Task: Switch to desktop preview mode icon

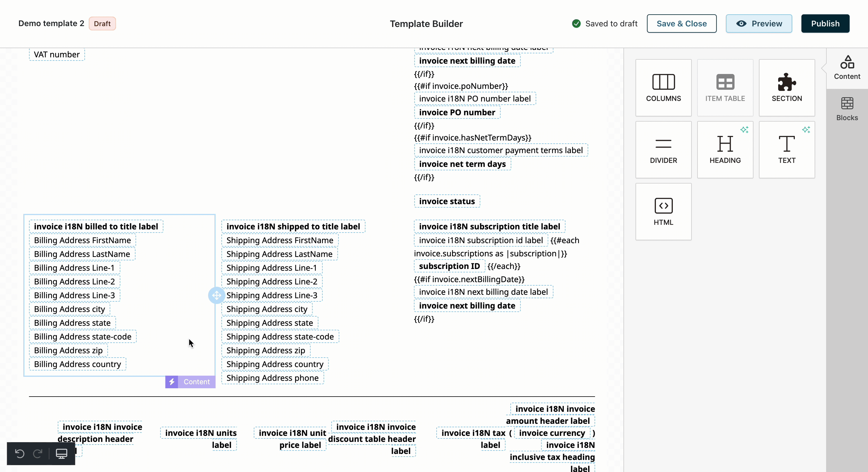Action: (61, 453)
